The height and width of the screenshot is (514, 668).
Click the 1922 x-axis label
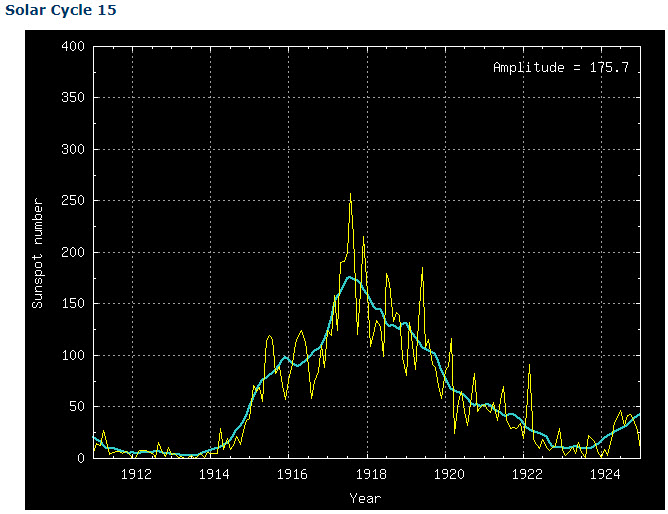[527, 474]
